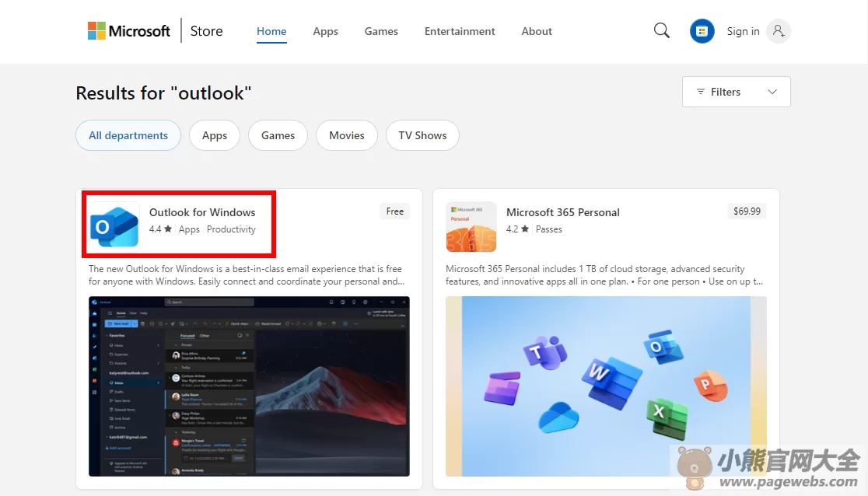Click the 4.2 star rating

pos(517,229)
